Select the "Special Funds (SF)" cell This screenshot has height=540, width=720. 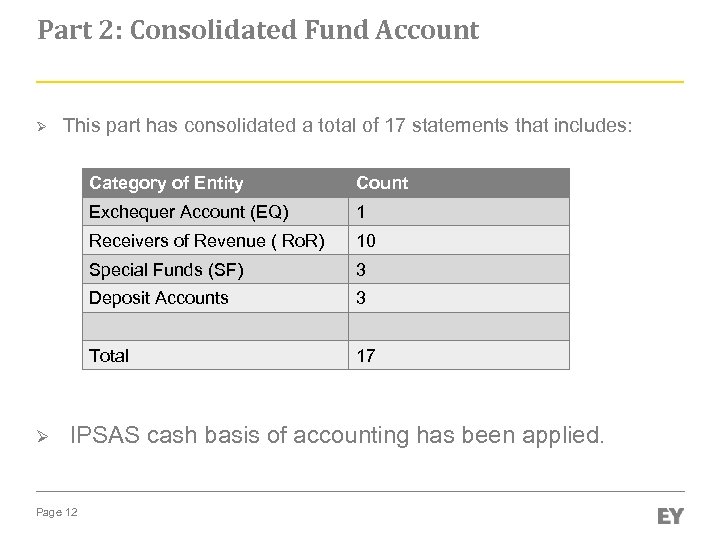215,269
